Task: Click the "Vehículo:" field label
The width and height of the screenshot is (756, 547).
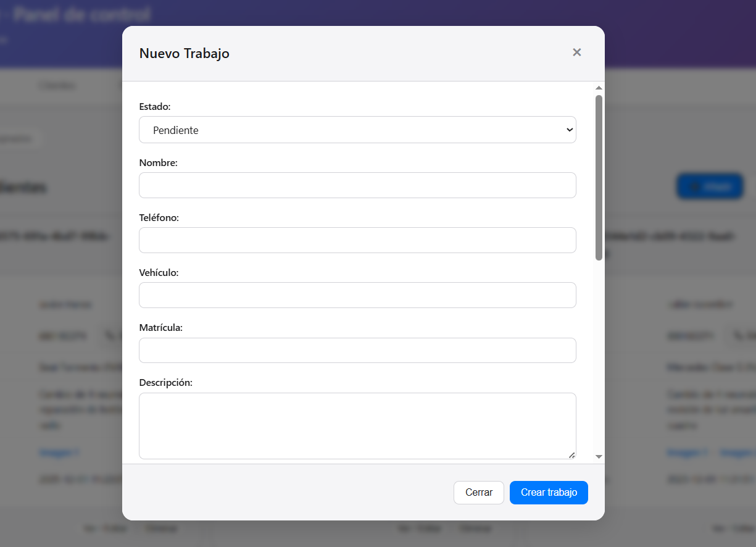Action: click(159, 273)
